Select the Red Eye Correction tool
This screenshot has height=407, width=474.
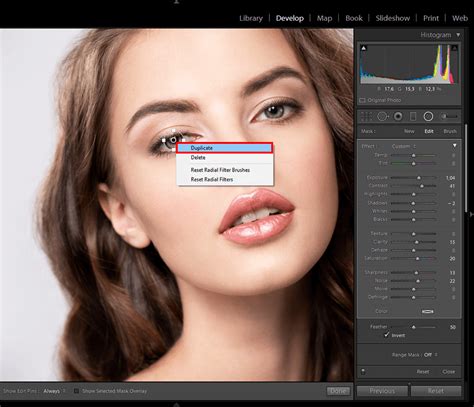(x=398, y=116)
